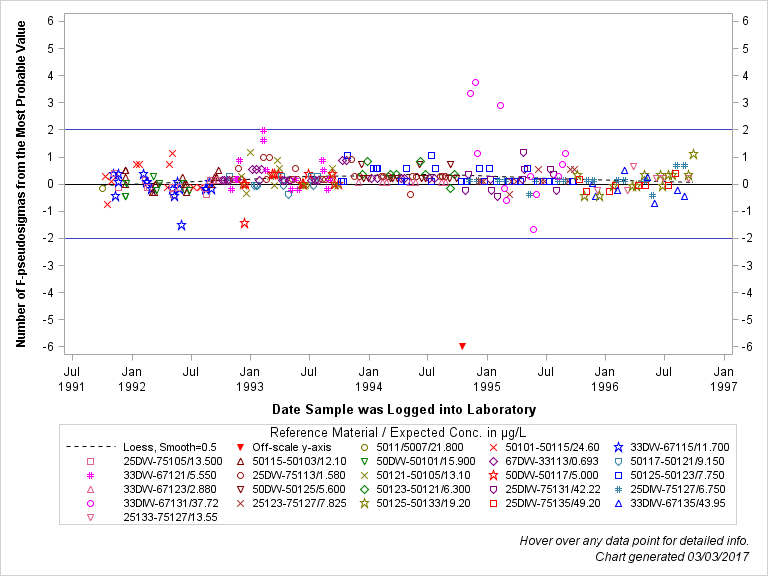768x576 pixels.
Task: Click the 'Jan 1994' x-axis tick label
Action: pos(368,379)
